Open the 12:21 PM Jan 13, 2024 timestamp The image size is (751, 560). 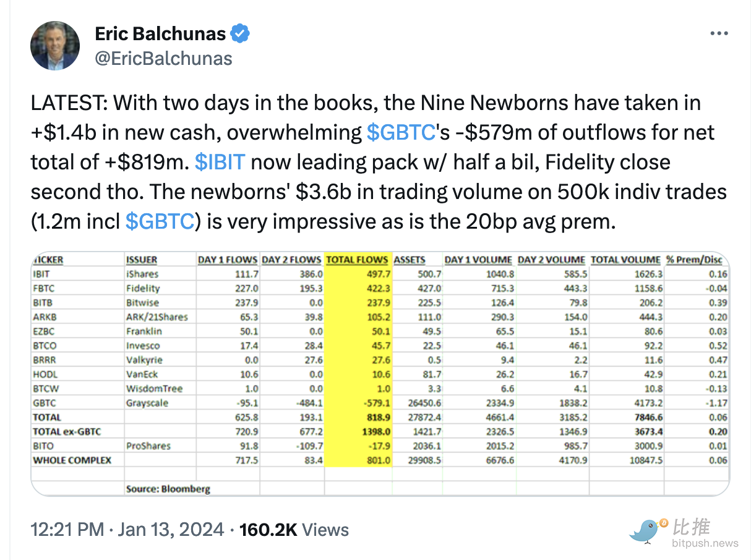127,530
